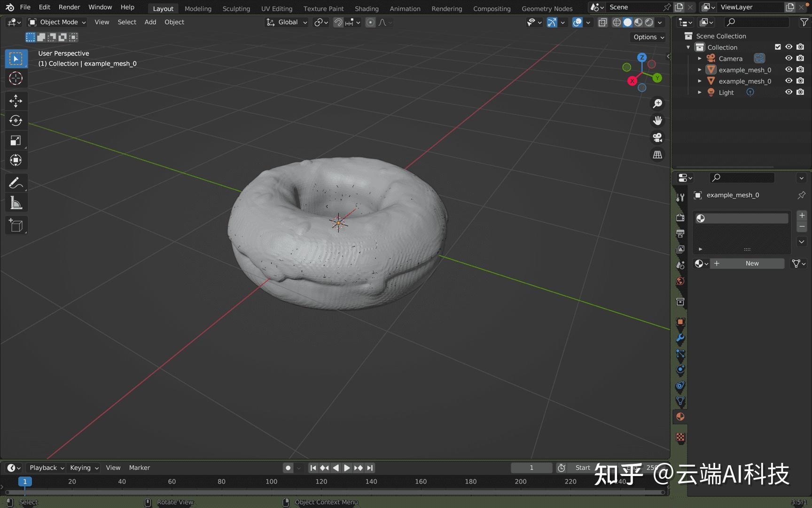Open the World Properties tab
Image resolution: width=812 pixels, height=508 pixels.
tap(680, 281)
